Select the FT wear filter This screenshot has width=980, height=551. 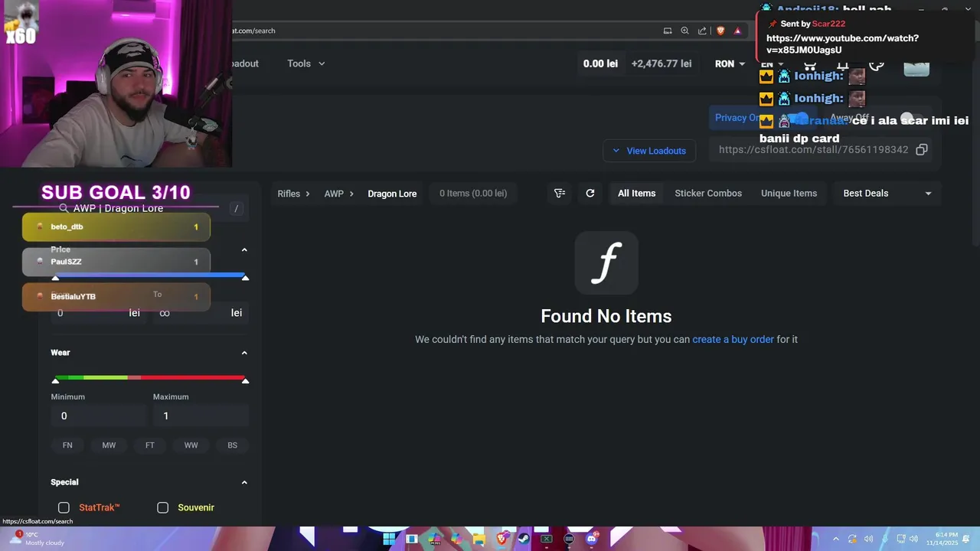click(x=150, y=445)
